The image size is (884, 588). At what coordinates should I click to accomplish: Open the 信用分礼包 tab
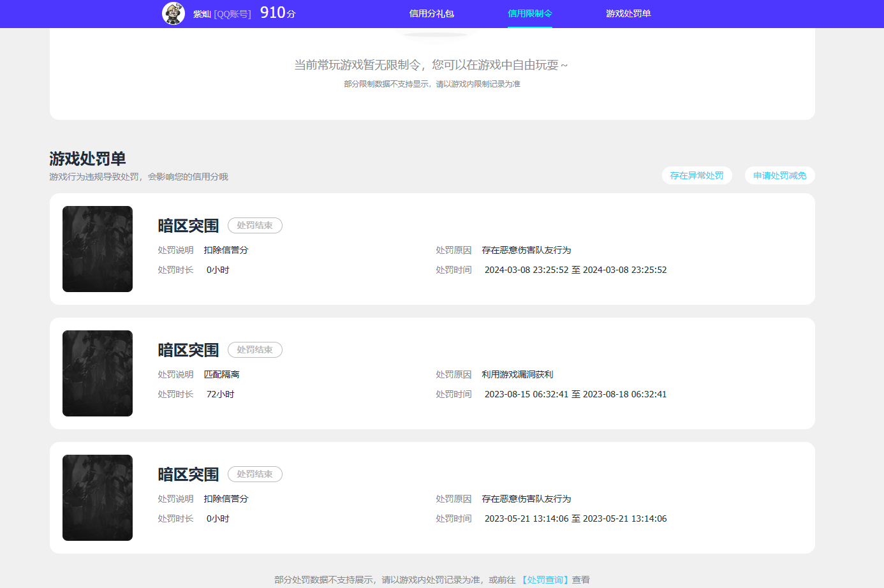tap(432, 13)
